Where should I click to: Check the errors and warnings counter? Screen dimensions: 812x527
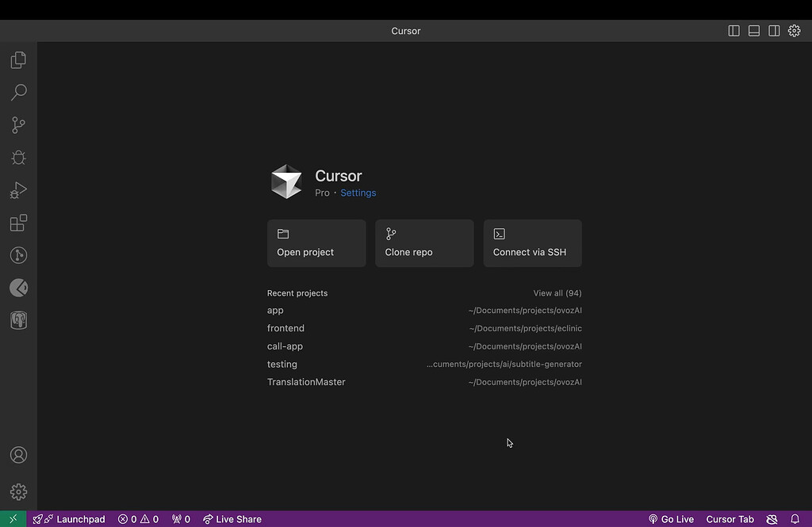tap(137, 519)
